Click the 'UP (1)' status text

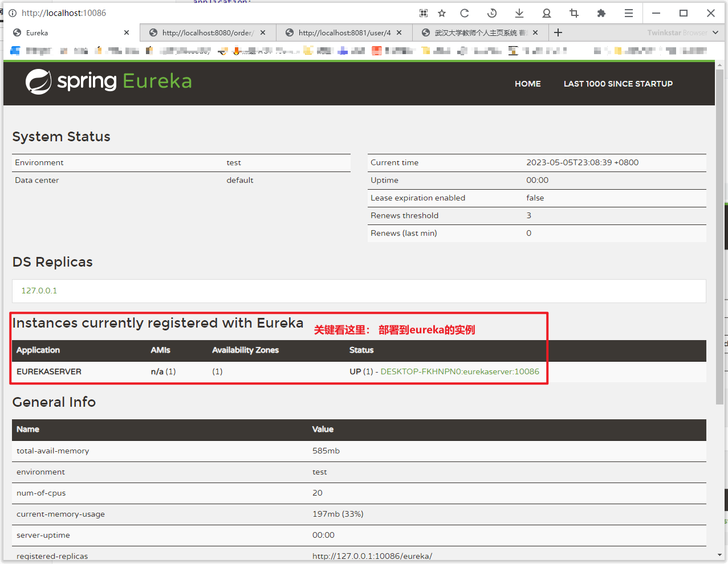pos(361,371)
